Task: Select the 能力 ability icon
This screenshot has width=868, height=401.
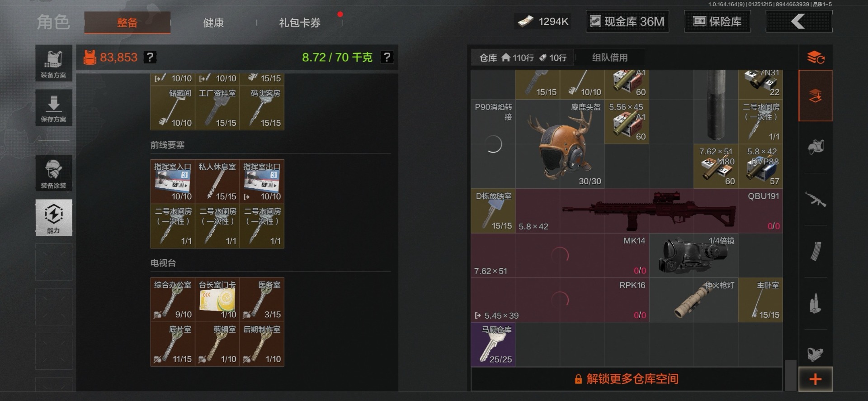Action: pos(54,218)
